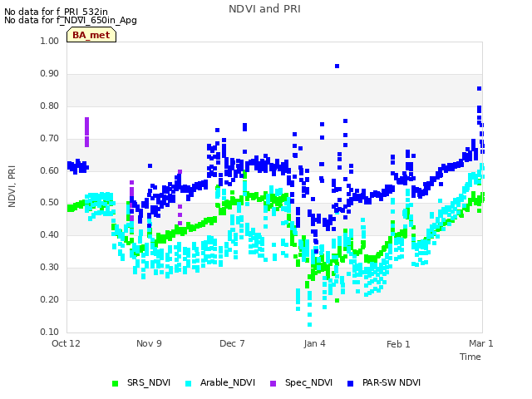Click the x-axis title 'Time'

[470, 357]
